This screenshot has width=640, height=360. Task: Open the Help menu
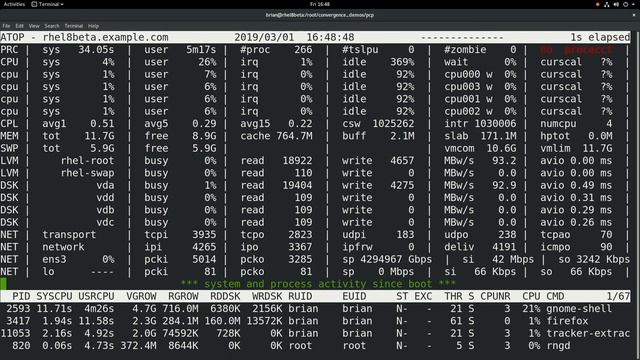(x=93, y=26)
